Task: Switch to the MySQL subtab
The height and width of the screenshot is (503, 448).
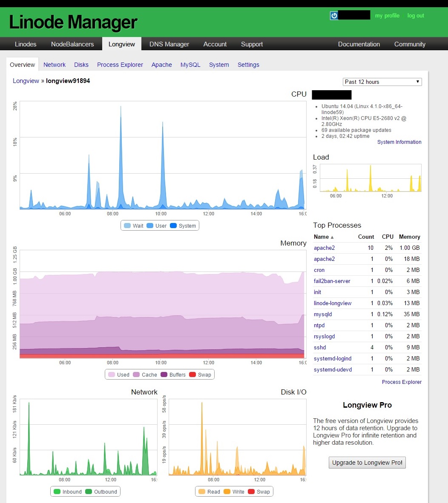Action: pyautogui.click(x=190, y=65)
